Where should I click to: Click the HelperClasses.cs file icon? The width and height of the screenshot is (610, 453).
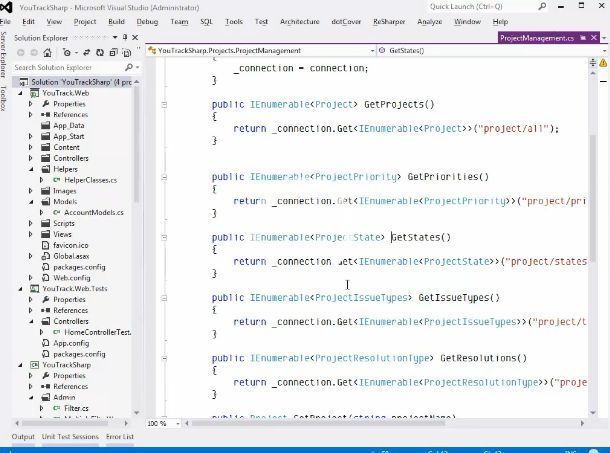point(57,180)
